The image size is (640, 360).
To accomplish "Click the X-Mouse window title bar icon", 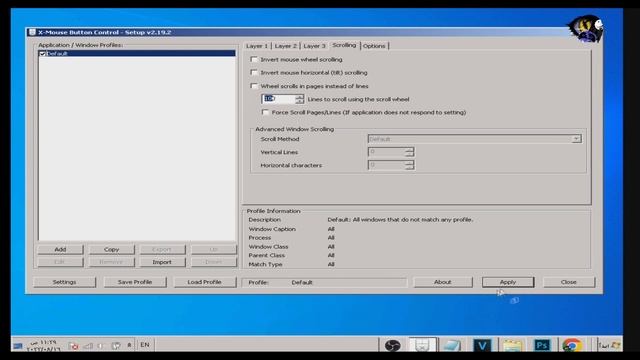I will pos(32,32).
